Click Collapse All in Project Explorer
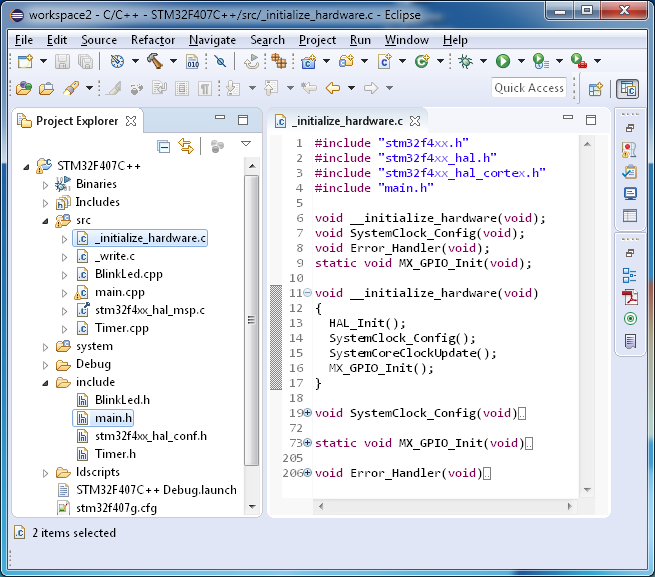The image size is (655, 577). pyautogui.click(x=164, y=147)
